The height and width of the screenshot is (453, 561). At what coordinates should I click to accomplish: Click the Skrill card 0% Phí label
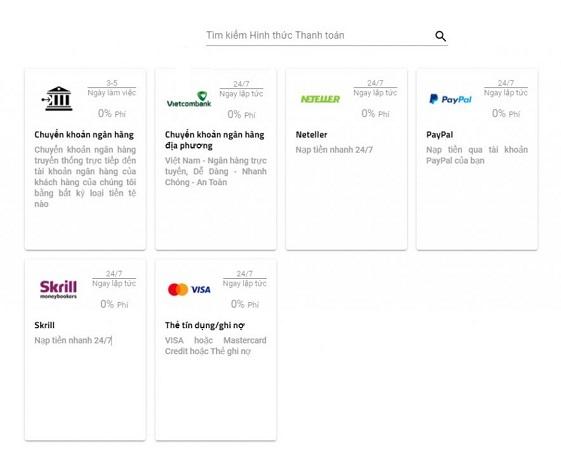tap(114, 304)
